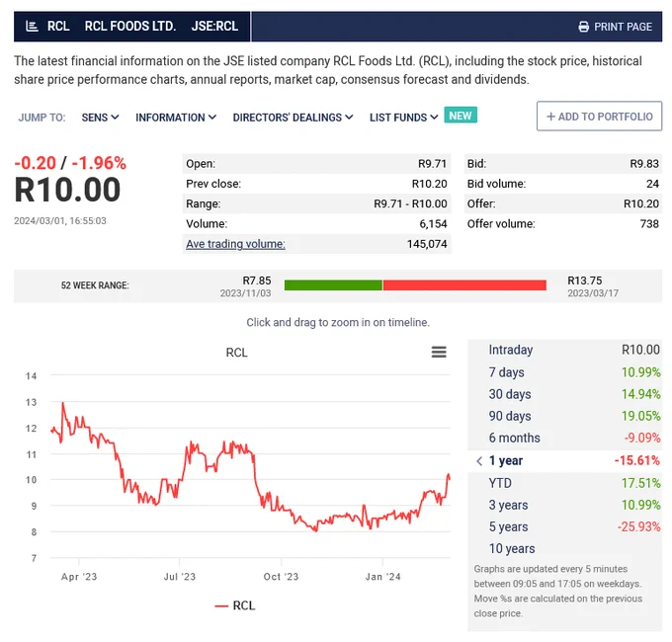Toggle the RCL series legend item
Image resolution: width=672 pixels, height=642 pixels.
tap(235, 605)
